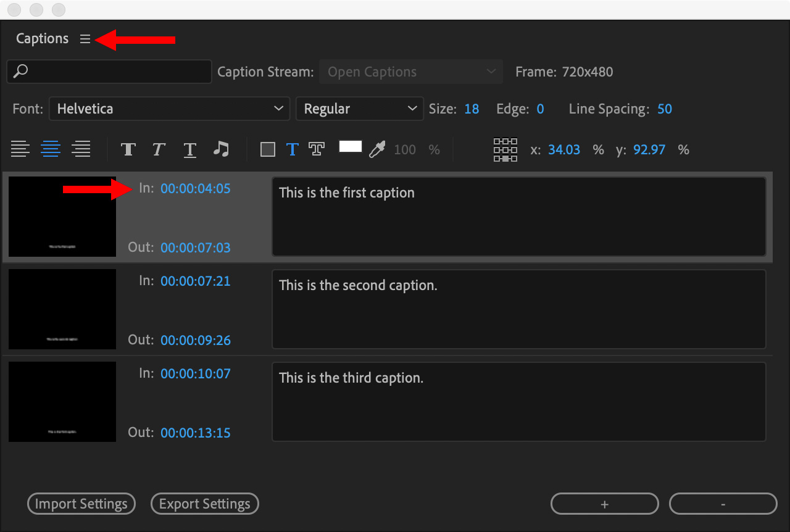Pick color with the eyedropper tool
Viewport: 790px width, 532px height.
(376, 149)
